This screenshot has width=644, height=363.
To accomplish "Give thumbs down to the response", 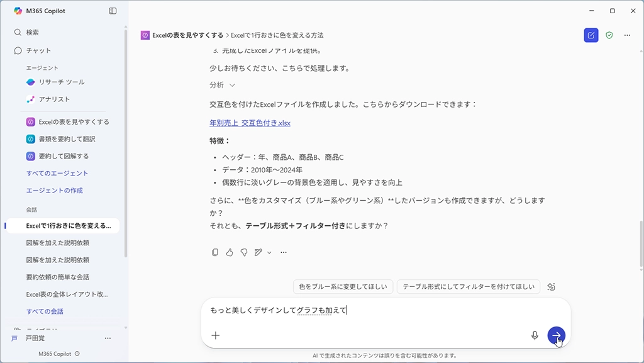I will click(243, 252).
